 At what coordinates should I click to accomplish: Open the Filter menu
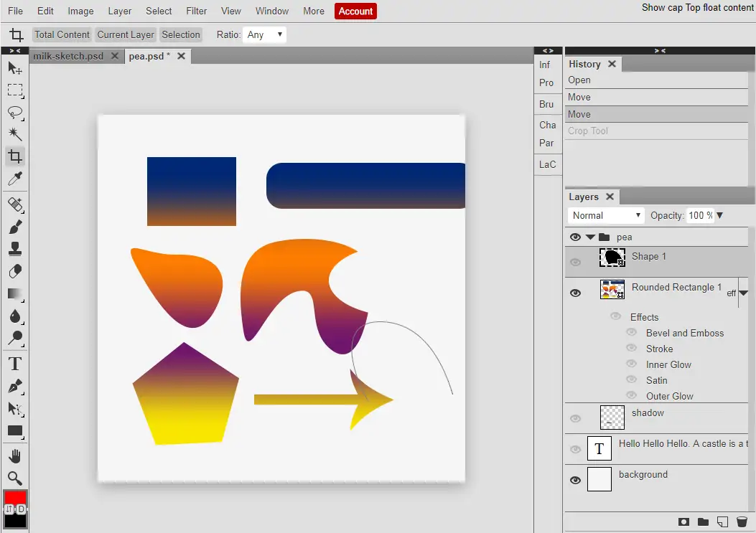click(196, 11)
